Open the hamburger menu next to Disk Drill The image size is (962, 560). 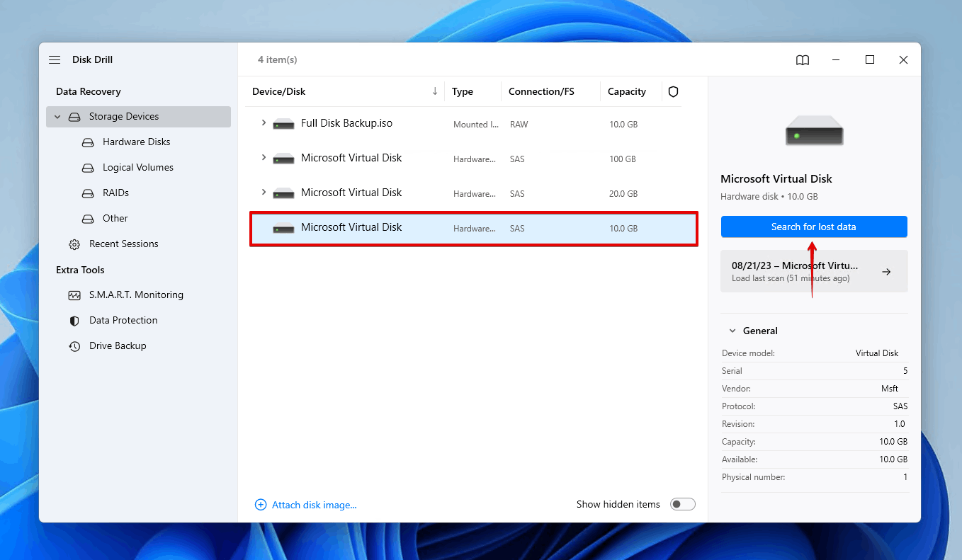[55, 60]
